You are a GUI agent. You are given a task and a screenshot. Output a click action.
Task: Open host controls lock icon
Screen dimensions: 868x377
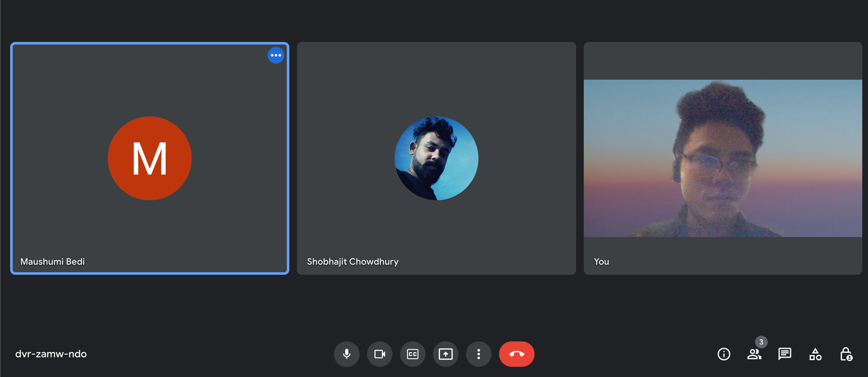[x=846, y=354]
